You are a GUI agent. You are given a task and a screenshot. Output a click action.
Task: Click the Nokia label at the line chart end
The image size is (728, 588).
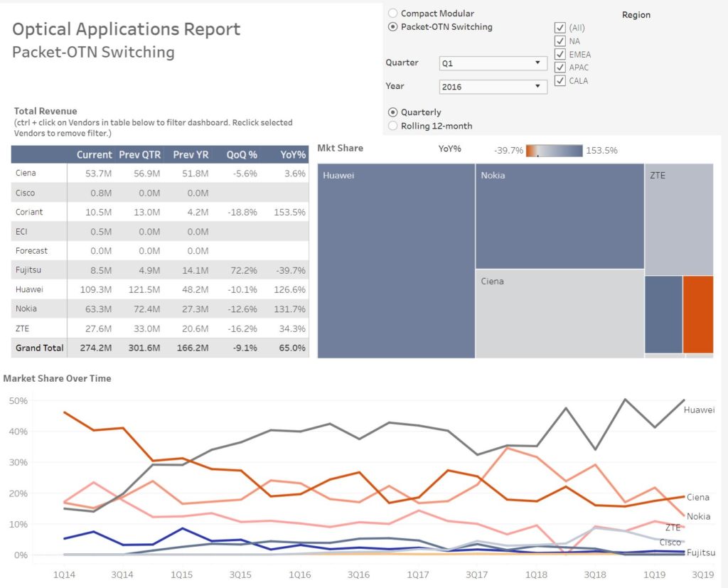[x=698, y=516]
